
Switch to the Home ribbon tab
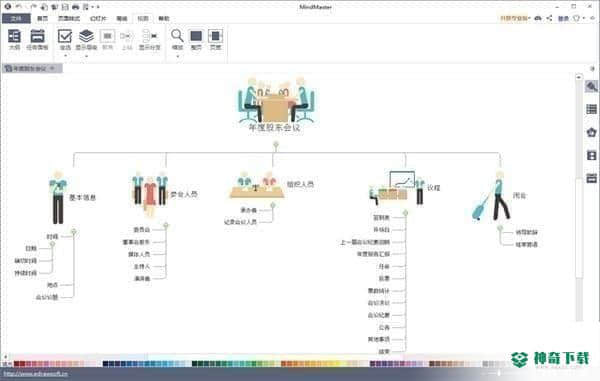[42, 18]
